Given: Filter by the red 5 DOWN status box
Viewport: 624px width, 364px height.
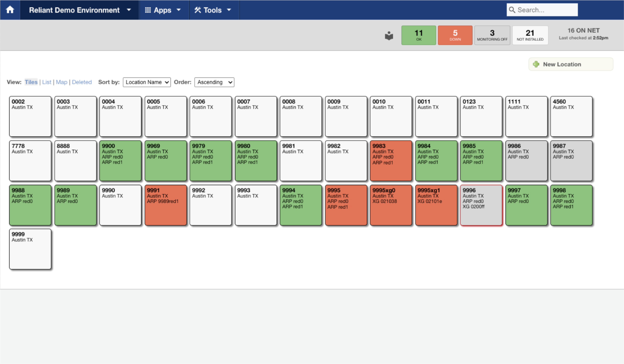Looking at the screenshot, I should [x=455, y=35].
